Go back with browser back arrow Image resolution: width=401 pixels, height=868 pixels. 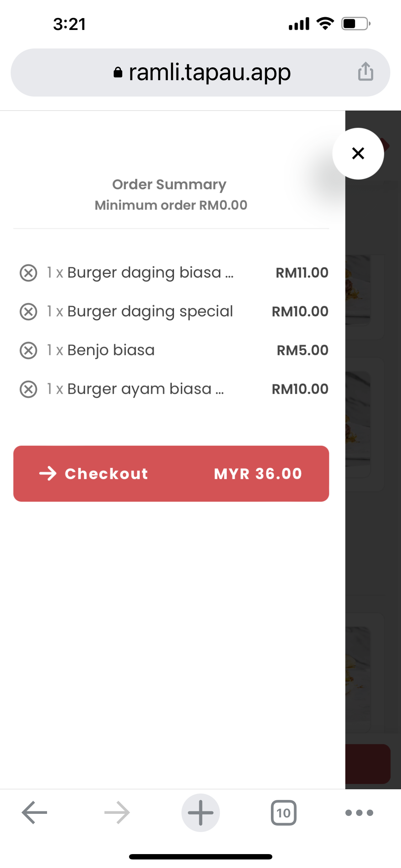[x=35, y=812]
